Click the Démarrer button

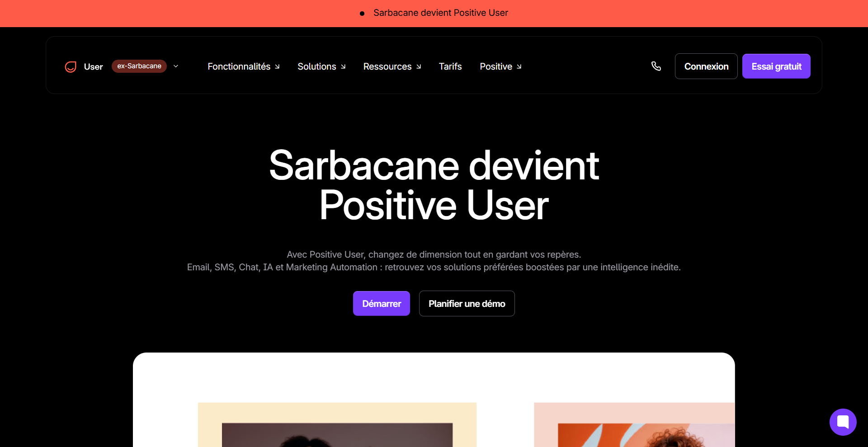tap(382, 304)
